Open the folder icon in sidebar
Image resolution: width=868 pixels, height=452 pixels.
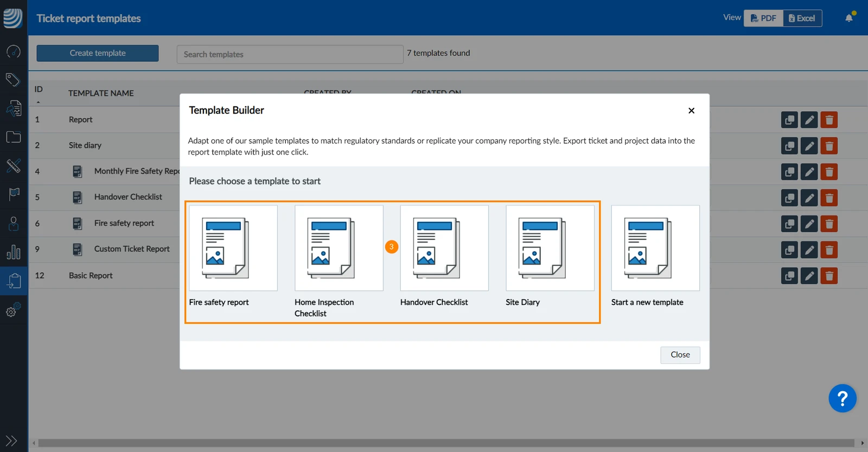pos(14,137)
